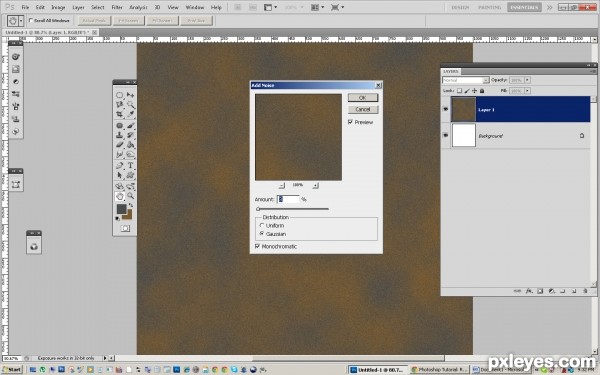Toggle Quick Mask mode
This screenshot has width=600, height=375.
[125, 228]
